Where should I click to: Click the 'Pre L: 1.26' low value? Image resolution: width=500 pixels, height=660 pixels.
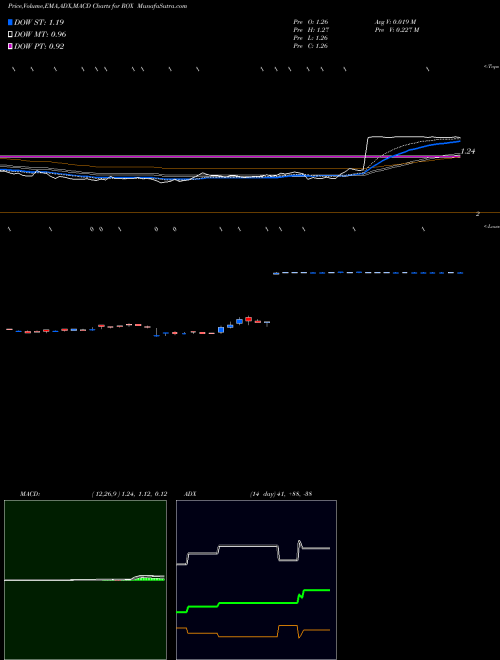[x=311, y=38]
